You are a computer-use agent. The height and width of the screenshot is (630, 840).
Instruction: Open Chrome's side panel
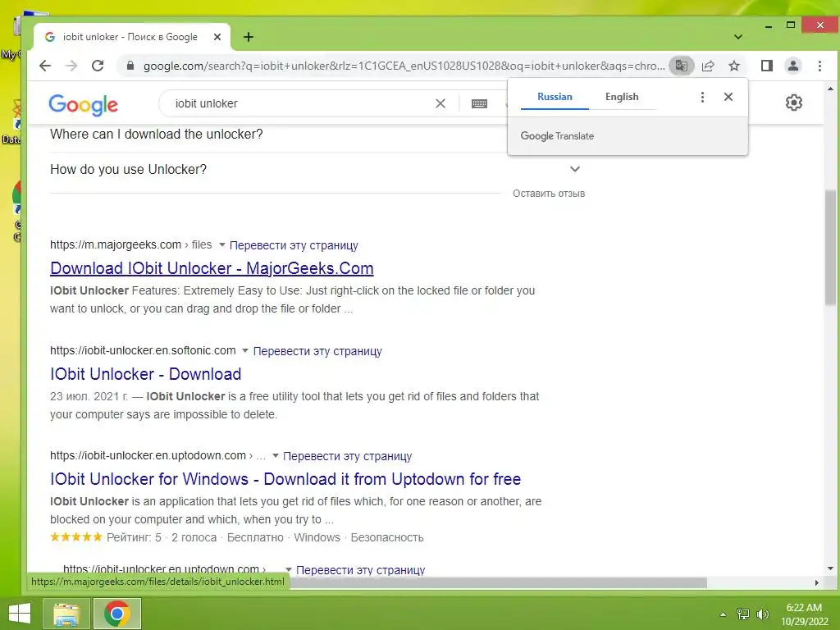767,66
